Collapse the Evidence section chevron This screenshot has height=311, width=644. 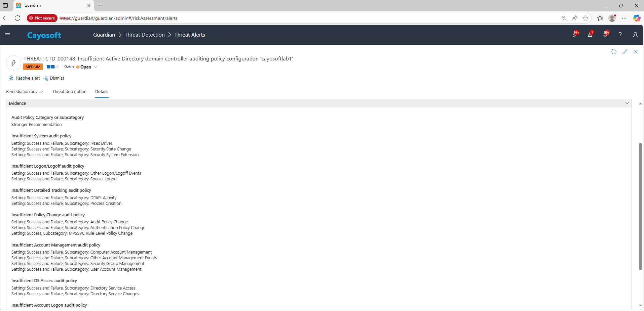[x=627, y=103]
